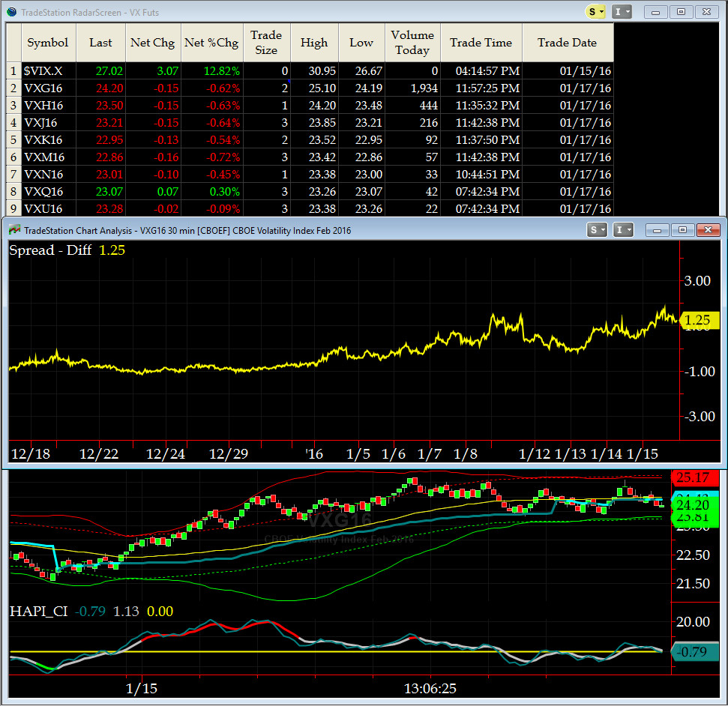
Task: Click the Trade Size column header
Action: [266, 43]
